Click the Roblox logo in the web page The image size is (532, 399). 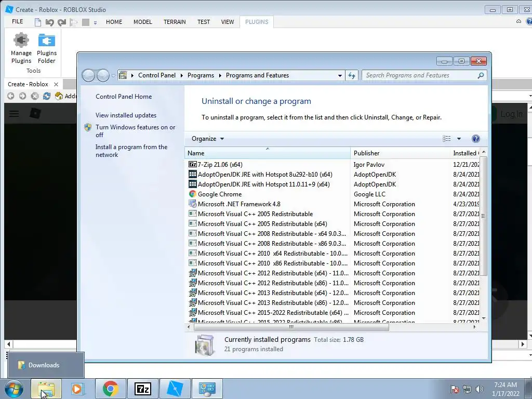pos(35,113)
